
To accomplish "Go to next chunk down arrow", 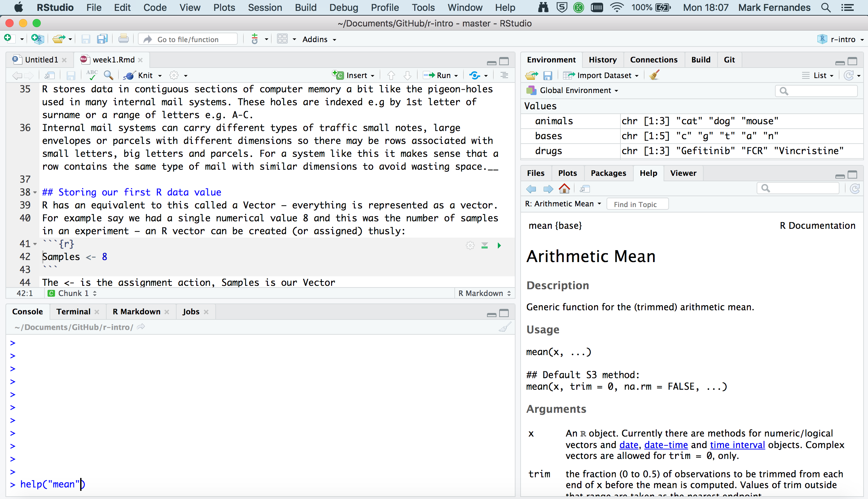I will [407, 75].
